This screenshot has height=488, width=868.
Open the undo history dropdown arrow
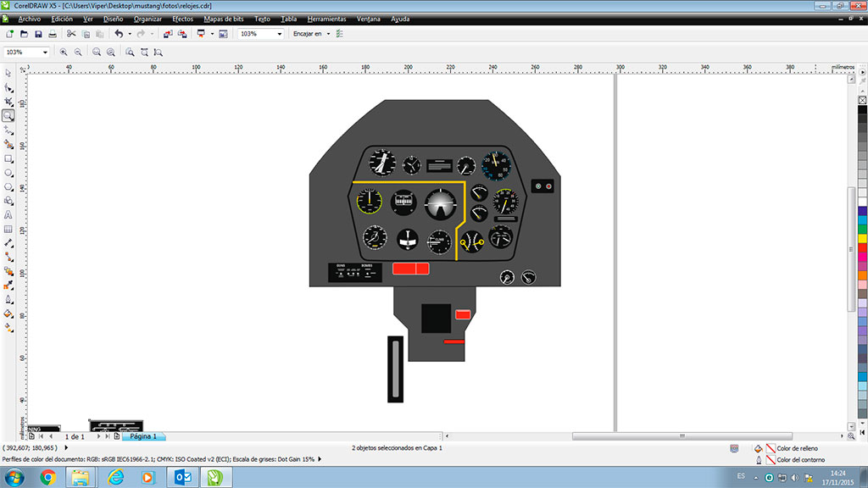pos(129,34)
